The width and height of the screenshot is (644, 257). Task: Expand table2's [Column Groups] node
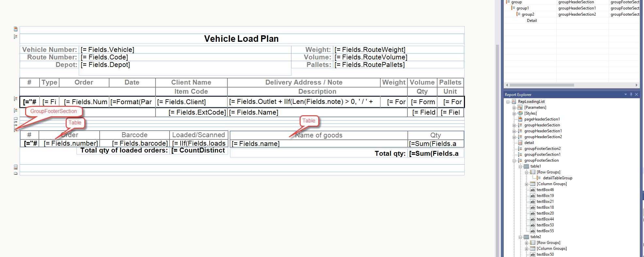click(526, 249)
